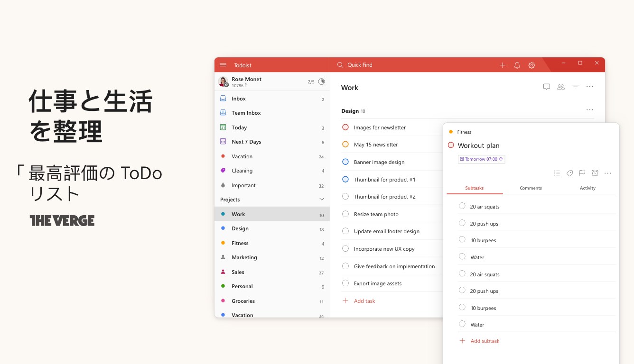Image resolution: width=634 pixels, height=364 pixels.
Task: Open share project people icon
Action: (561, 87)
